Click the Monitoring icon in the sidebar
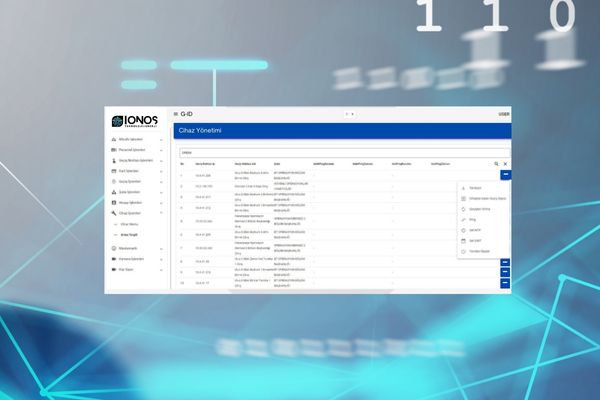600x400 pixels. 113,247
